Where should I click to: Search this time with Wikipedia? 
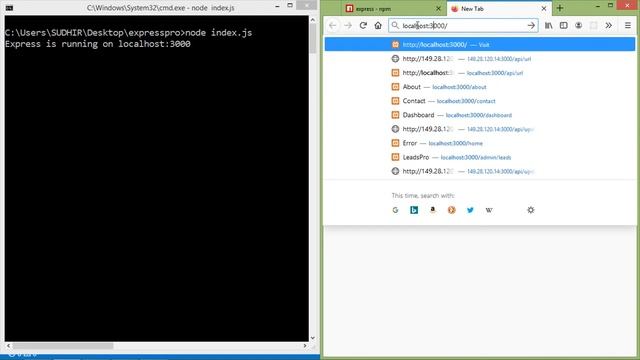pyautogui.click(x=489, y=210)
